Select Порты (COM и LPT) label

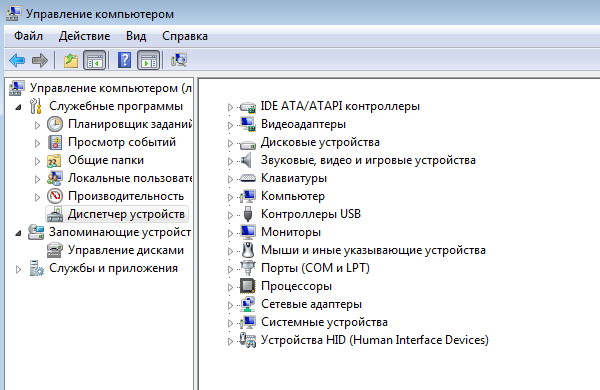click(315, 268)
